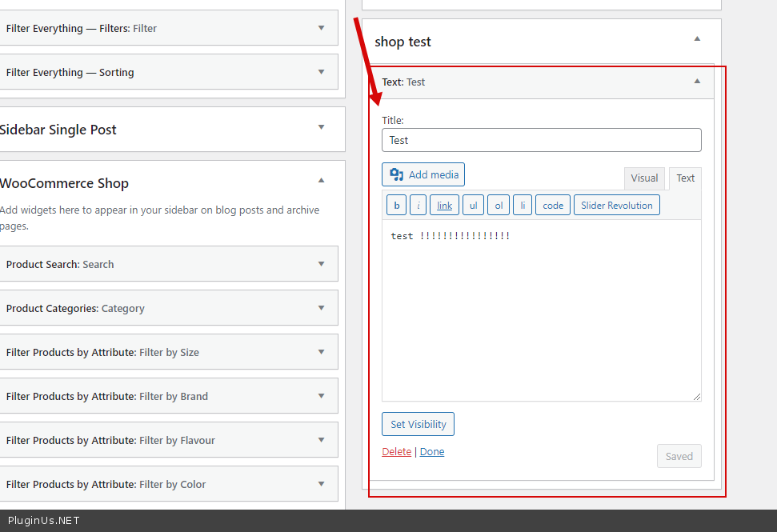Click the bold 'b' quicktag button
This screenshot has width=777, height=532.
[396, 206]
